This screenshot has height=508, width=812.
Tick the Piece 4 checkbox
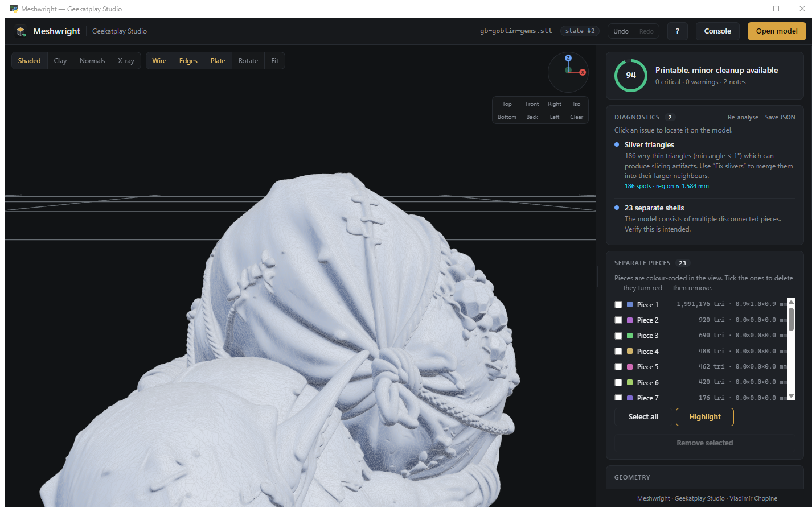[x=618, y=352]
